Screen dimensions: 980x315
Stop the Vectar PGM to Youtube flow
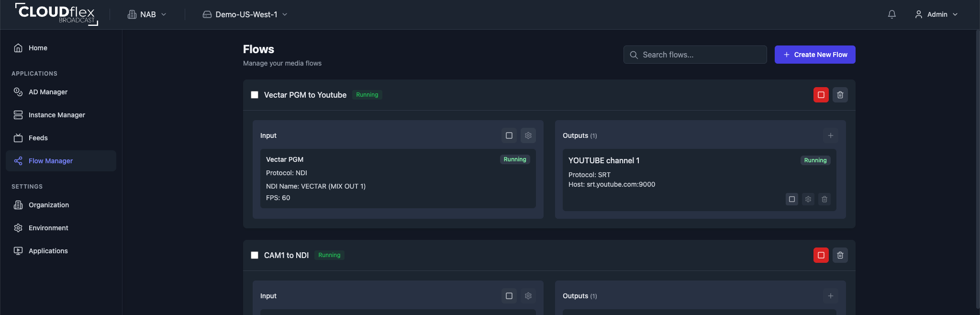click(821, 95)
